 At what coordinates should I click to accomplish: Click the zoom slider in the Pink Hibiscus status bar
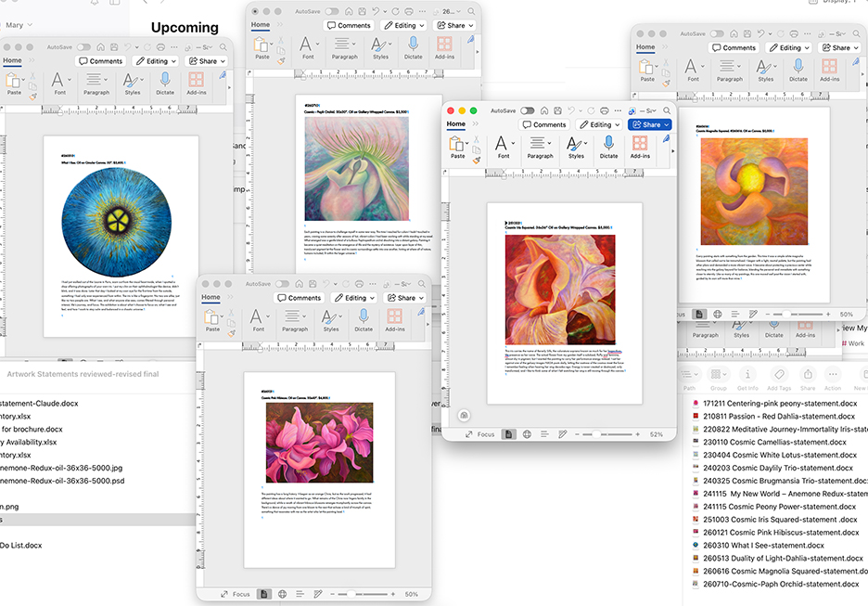coord(362,594)
